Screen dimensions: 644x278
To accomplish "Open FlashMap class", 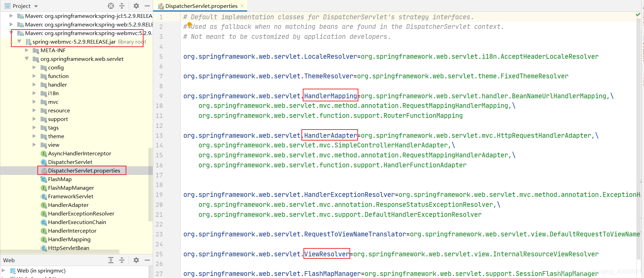I will (60, 179).
